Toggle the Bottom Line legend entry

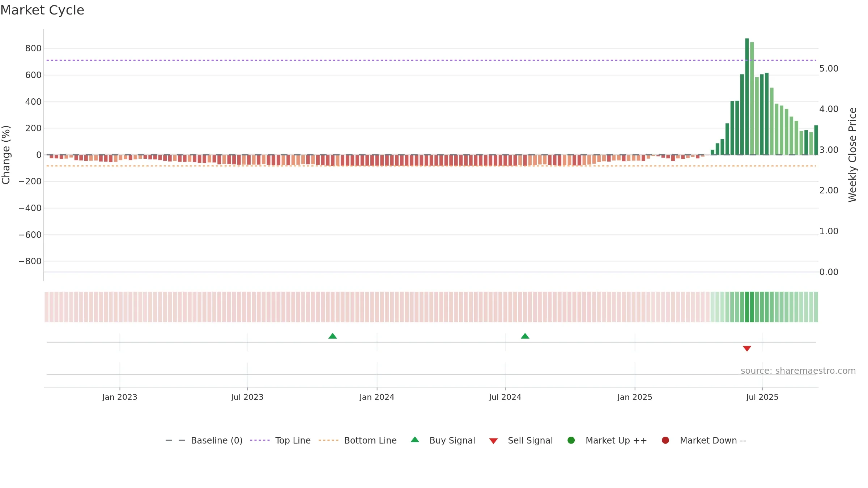coord(358,440)
